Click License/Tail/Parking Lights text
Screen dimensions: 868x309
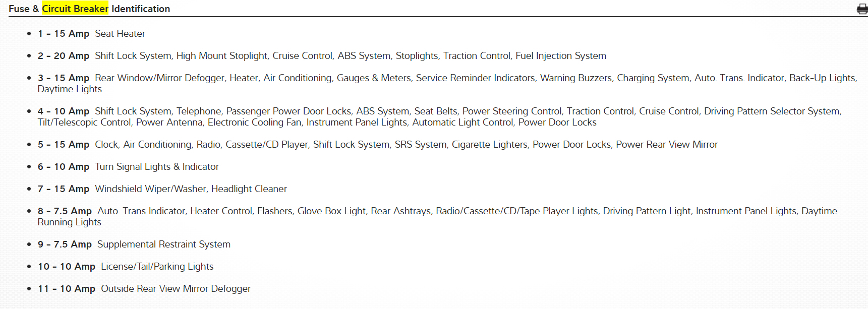(x=157, y=267)
